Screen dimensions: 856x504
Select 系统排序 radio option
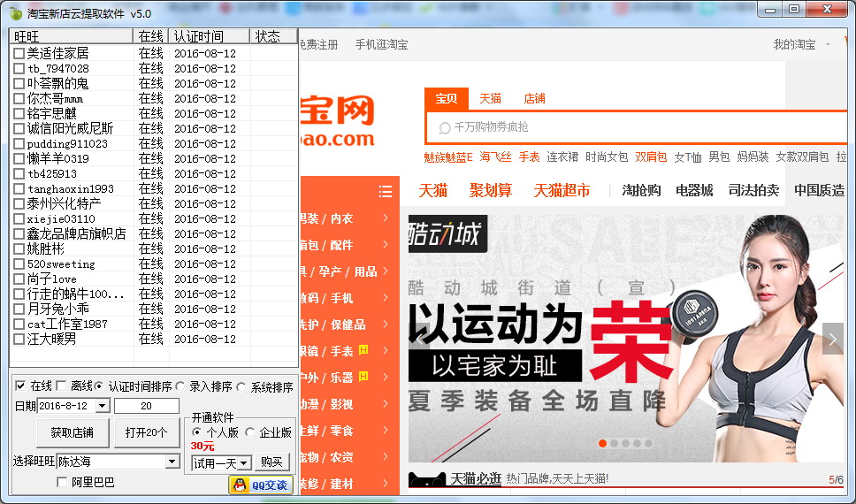241,386
